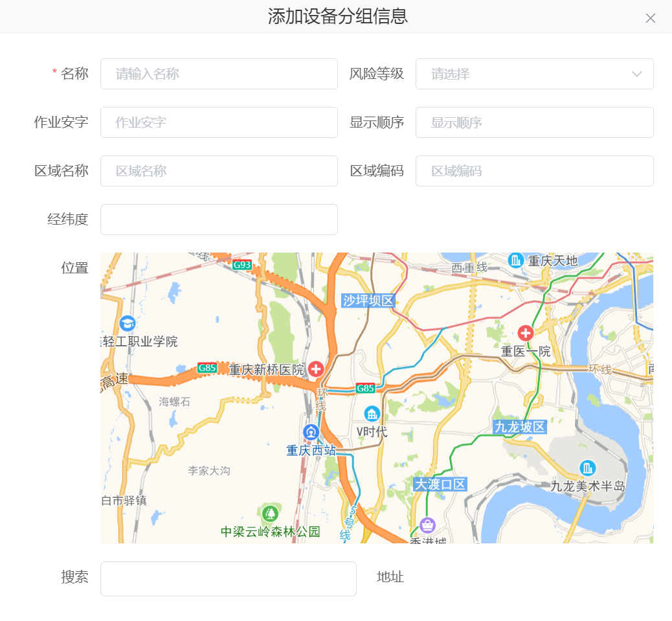Click the 沙坪坝区 district label on map
672x621 pixels.
point(368,300)
